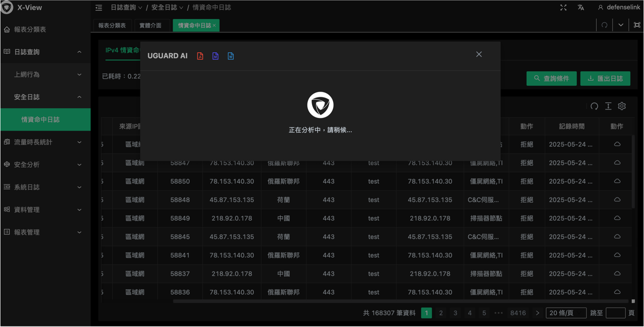This screenshot has height=327, width=644.
Task: Toggle fullscreen with the expand arrows icon
Action: click(x=563, y=8)
